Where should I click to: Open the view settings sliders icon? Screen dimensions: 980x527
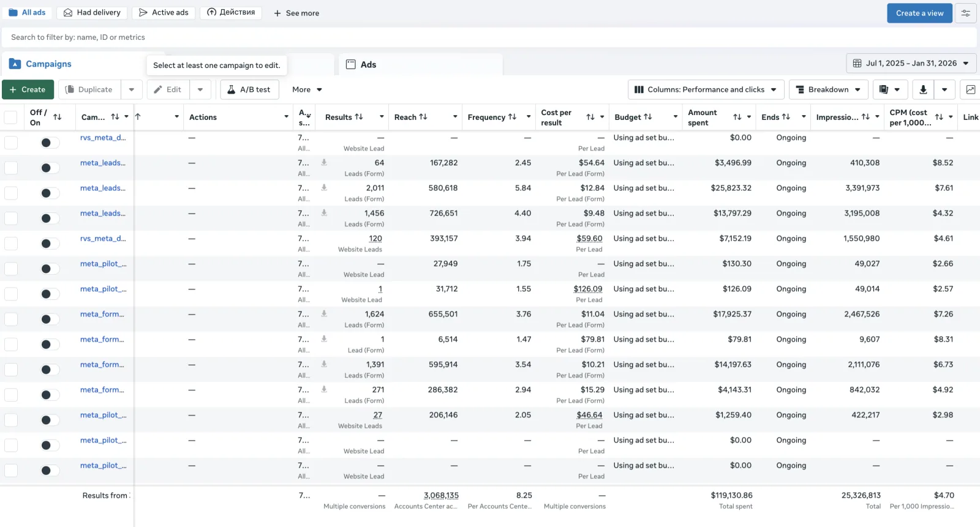click(966, 13)
